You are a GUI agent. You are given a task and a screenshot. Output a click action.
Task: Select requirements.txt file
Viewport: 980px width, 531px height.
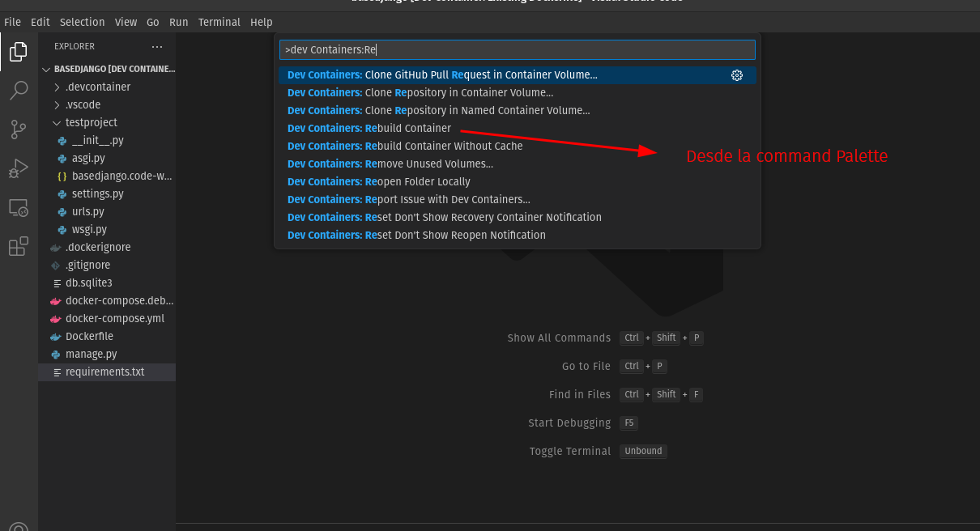[107, 372]
